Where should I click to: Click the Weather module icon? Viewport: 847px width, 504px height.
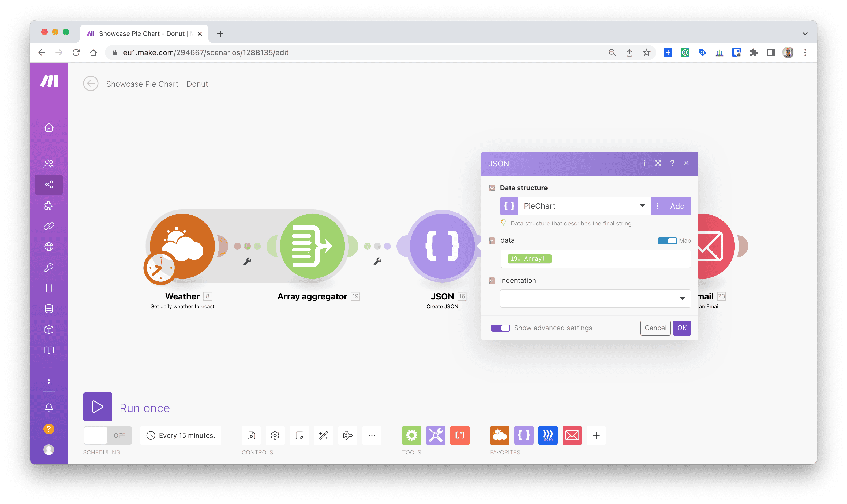click(x=182, y=246)
